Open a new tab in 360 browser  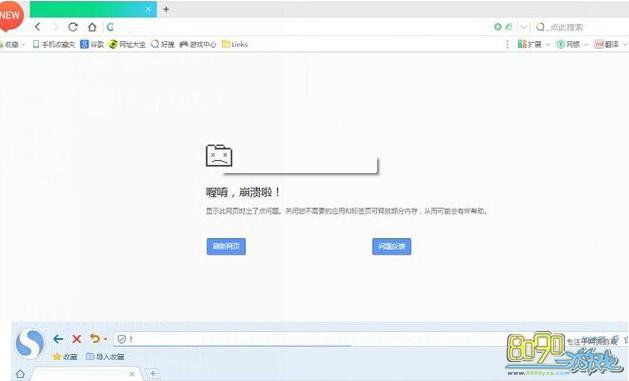click(166, 9)
